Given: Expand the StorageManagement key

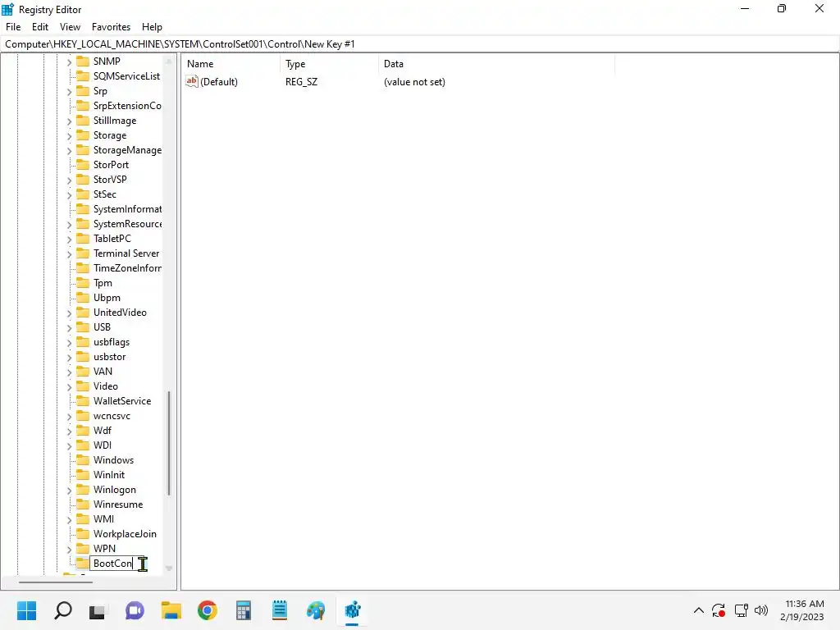Looking at the screenshot, I should coord(69,151).
